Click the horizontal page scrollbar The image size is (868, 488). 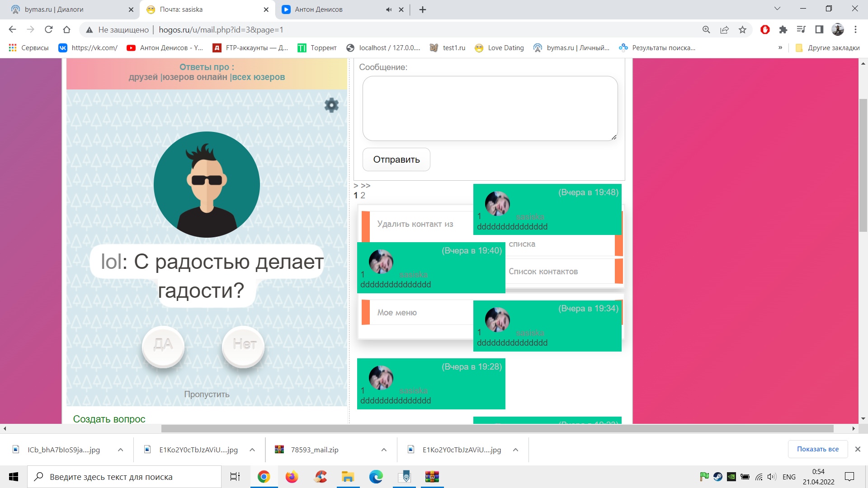(x=497, y=428)
